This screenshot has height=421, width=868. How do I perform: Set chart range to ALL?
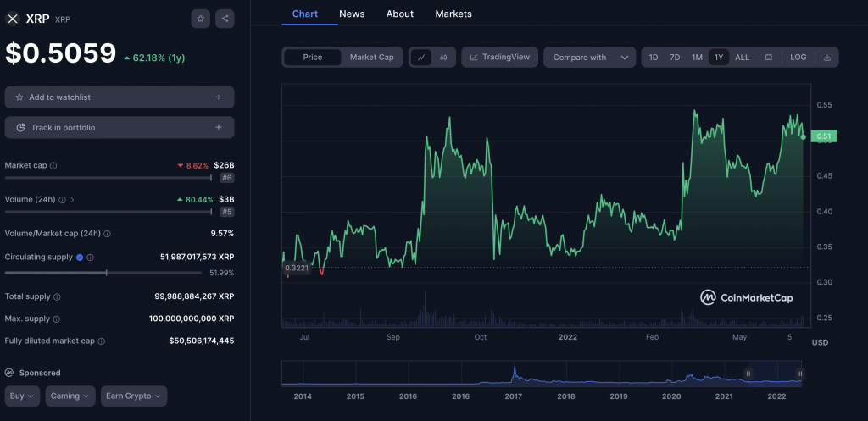point(743,57)
